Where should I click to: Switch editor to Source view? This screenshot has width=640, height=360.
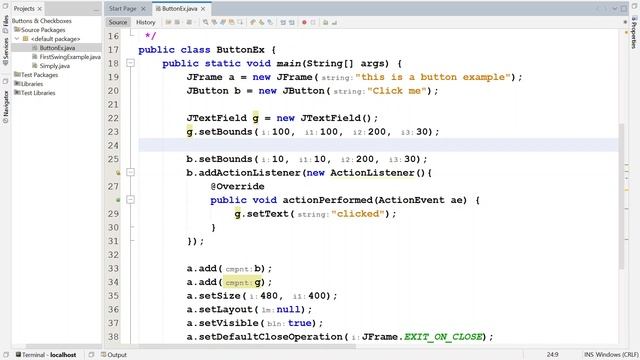(118, 22)
